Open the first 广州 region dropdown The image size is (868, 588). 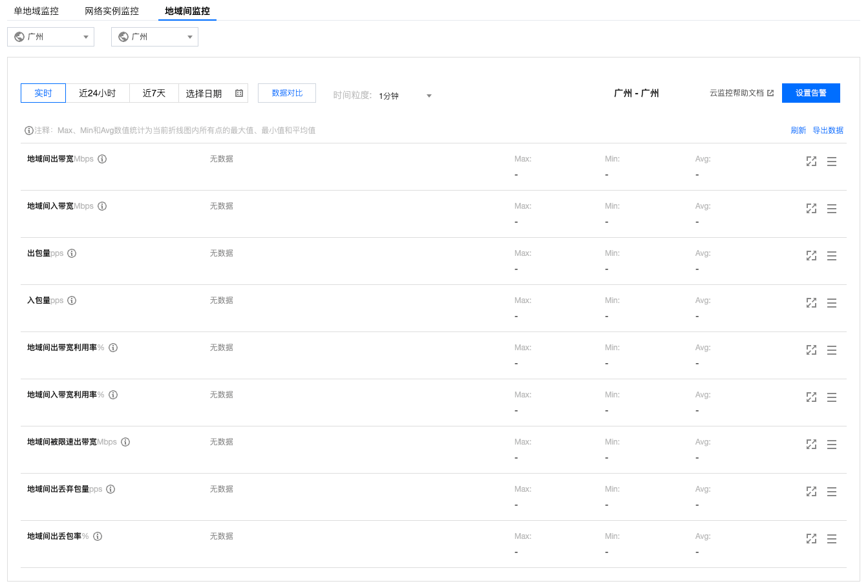[50, 37]
